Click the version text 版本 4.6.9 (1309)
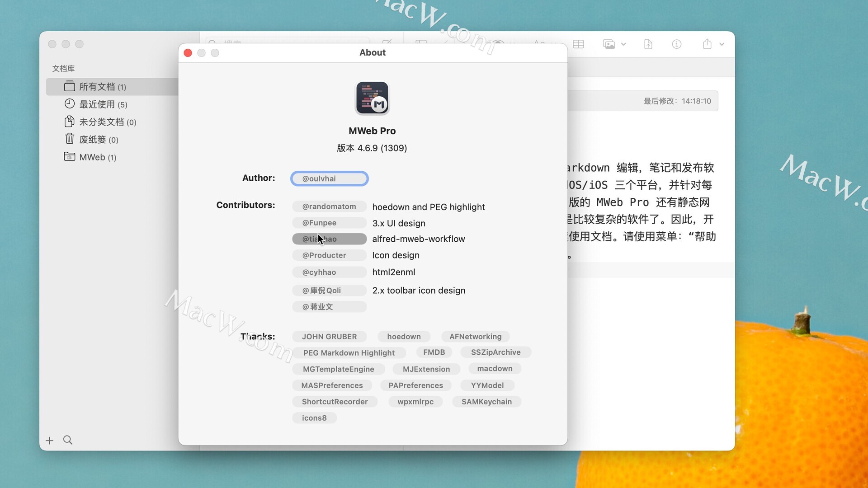The height and width of the screenshot is (488, 868). 372,148
